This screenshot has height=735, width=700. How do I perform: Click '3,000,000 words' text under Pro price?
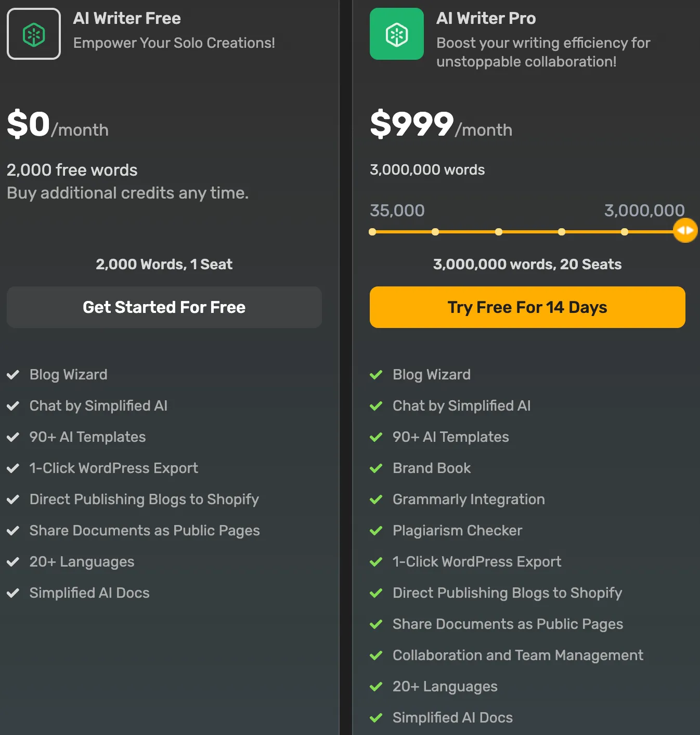coord(427,169)
